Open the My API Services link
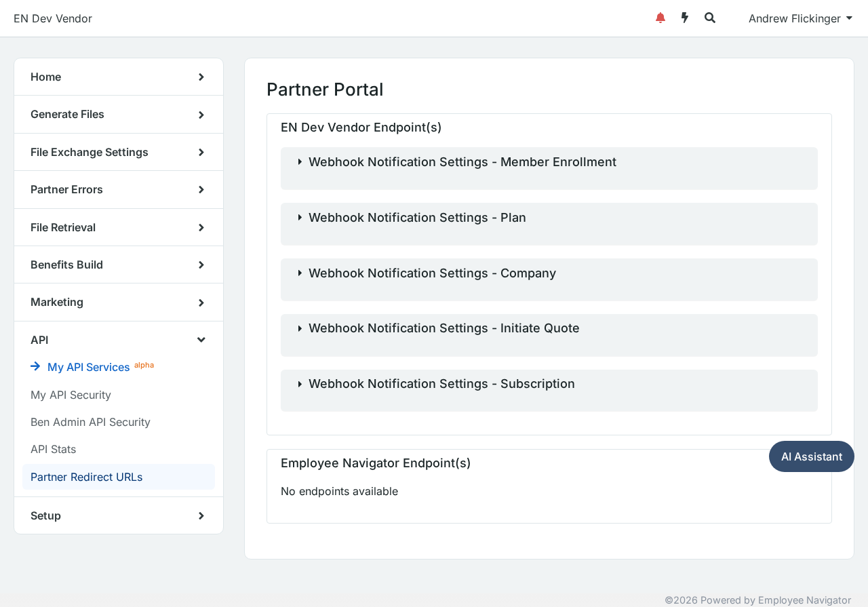 pos(89,367)
